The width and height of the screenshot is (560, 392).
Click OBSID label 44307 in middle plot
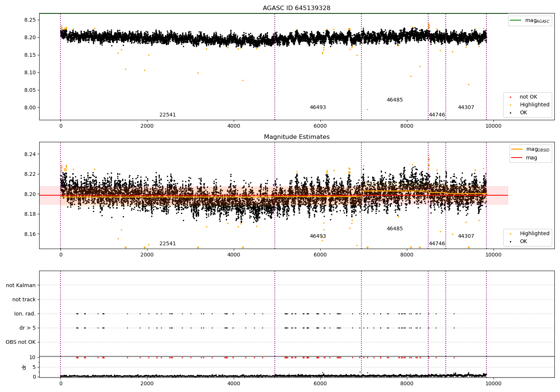click(466, 236)
